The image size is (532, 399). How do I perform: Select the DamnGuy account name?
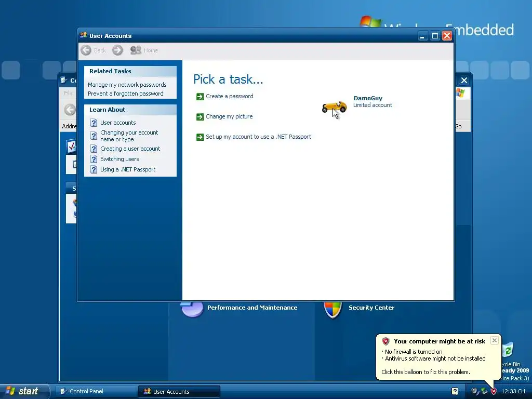[x=368, y=98]
